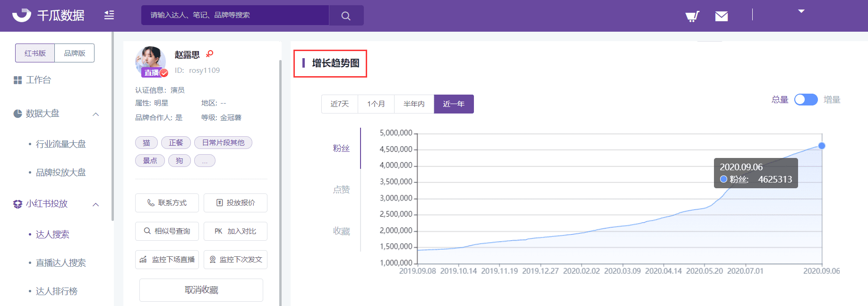The width and height of the screenshot is (868, 306).
Task: Switch to 红书版 mode
Action: pyautogui.click(x=35, y=53)
